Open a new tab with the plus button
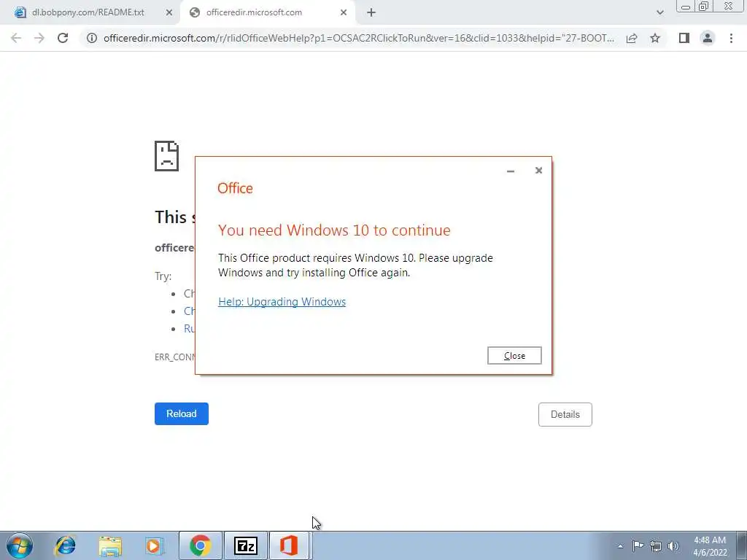 click(371, 13)
